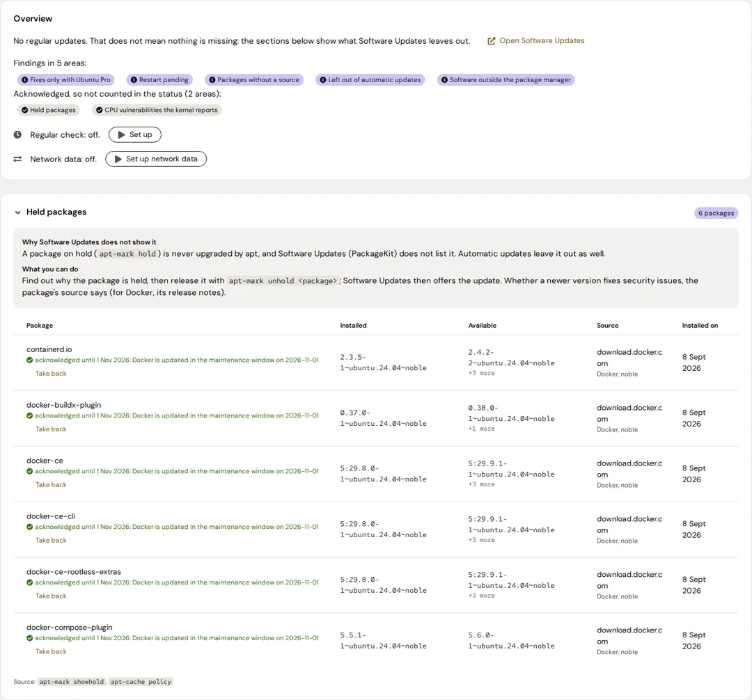Click the green check icon in the docker-ce row
Image resolution: width=752 pixels, height=700 pixels.
coord(30,472)
